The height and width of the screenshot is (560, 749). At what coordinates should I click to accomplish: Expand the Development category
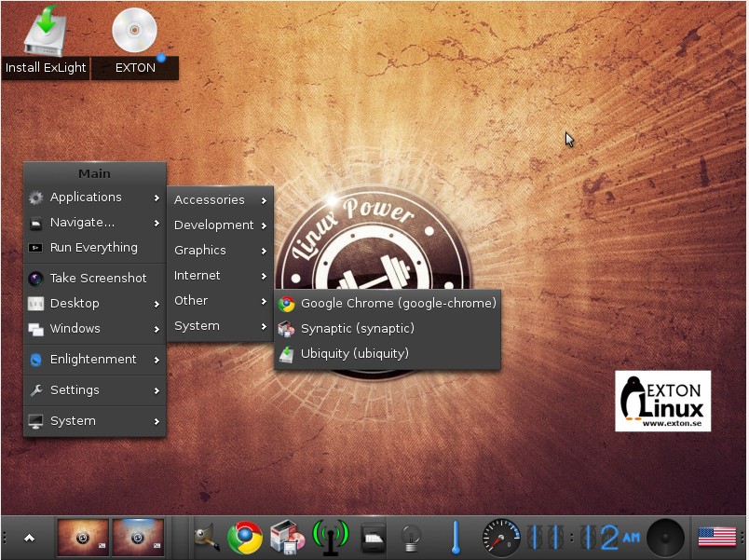pyautogui.click(x=220, y=225)
